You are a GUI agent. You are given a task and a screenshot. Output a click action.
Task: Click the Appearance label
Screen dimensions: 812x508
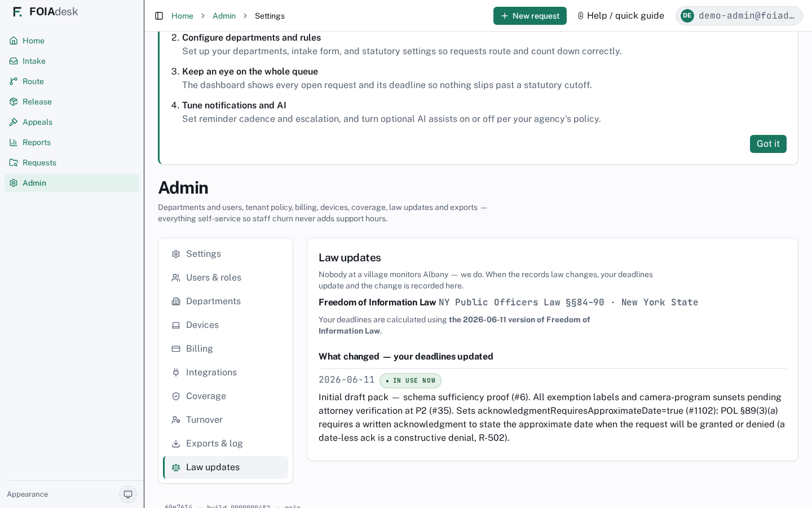point(28,494)
